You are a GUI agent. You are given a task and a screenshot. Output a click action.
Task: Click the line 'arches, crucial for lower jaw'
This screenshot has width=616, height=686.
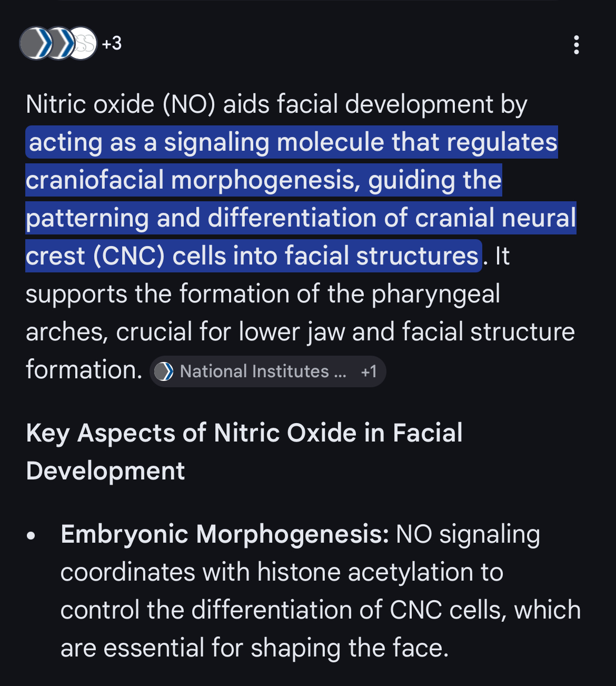(300, 332)
